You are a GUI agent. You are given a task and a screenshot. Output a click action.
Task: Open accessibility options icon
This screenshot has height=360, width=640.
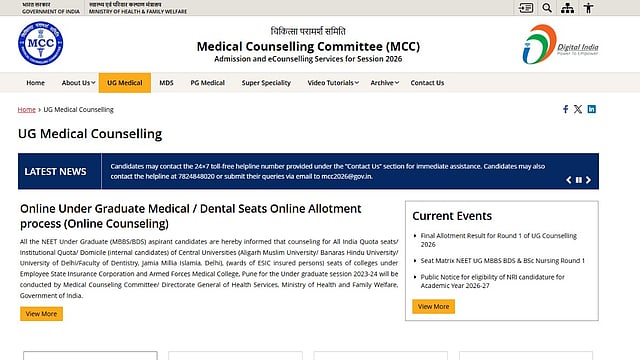tap(589, 8)
